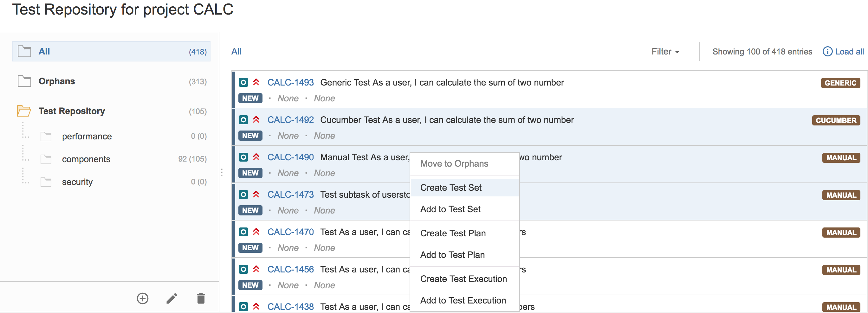Select Create Test Plan menu entry

(464, 233)
